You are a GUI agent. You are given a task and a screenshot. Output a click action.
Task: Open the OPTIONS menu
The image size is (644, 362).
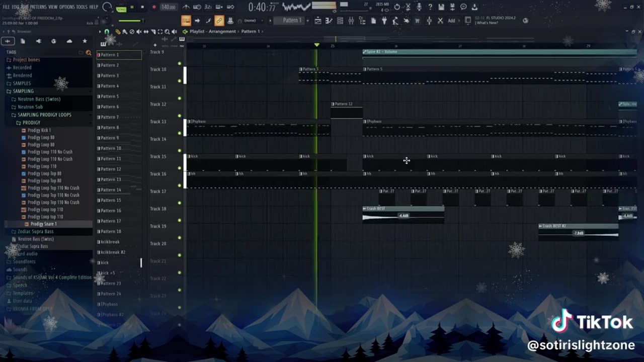click(67, 7)
